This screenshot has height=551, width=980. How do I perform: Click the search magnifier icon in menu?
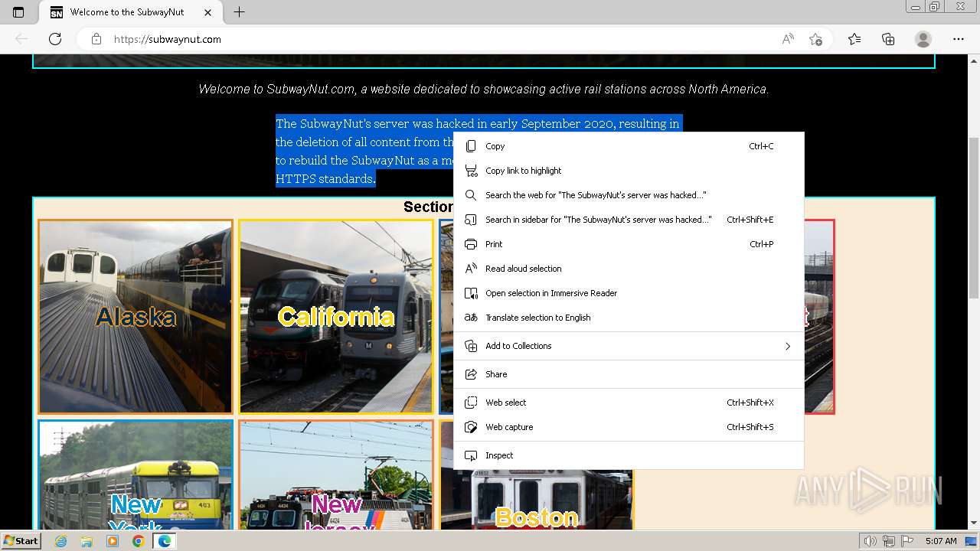coord(471,195)
